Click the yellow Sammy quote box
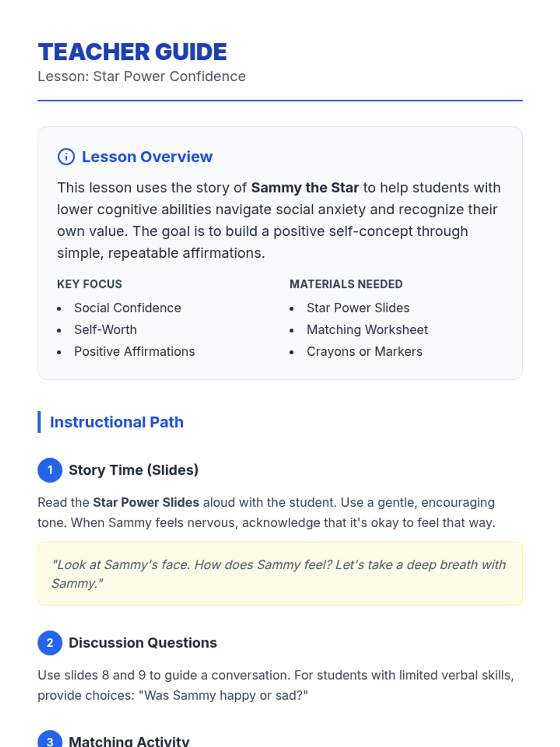The height and width of the screenshot is (747, 560). click(280, 574)
